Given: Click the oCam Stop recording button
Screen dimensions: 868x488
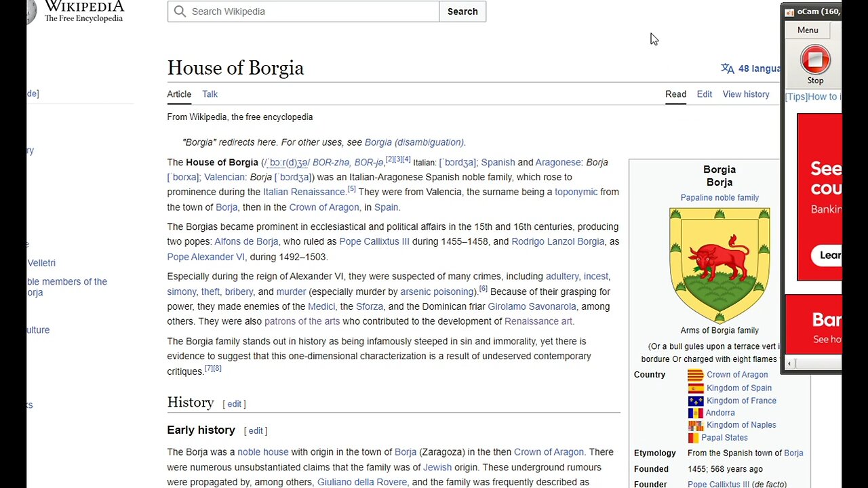Looking at the screenshot, I should [x=815, y=60].
